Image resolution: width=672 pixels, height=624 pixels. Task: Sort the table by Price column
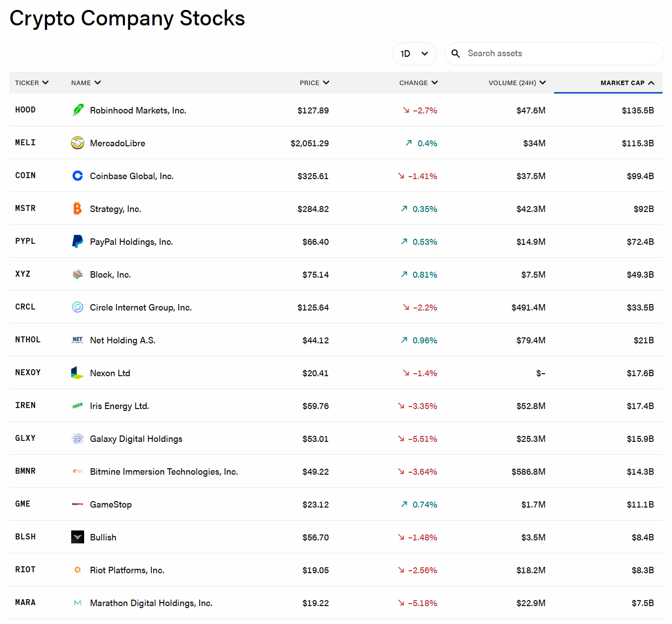pyautogui.click(x=314, y=83)
